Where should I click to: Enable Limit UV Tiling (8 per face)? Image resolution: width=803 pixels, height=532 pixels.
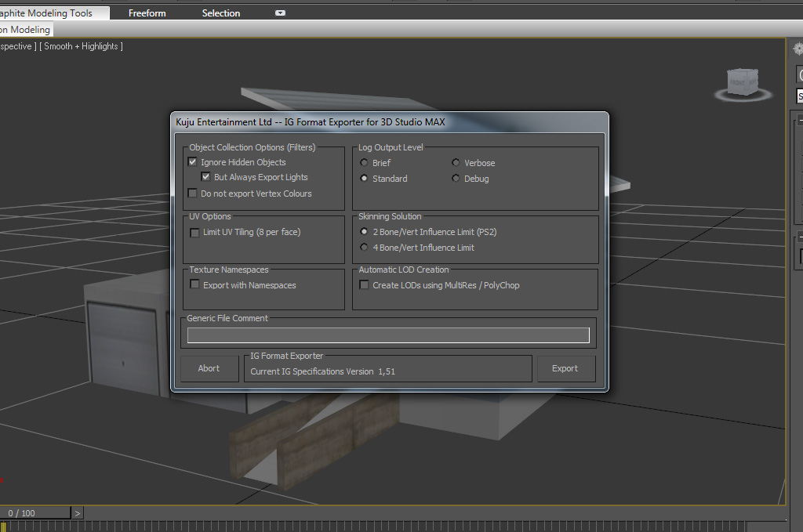tap(195, 233)
